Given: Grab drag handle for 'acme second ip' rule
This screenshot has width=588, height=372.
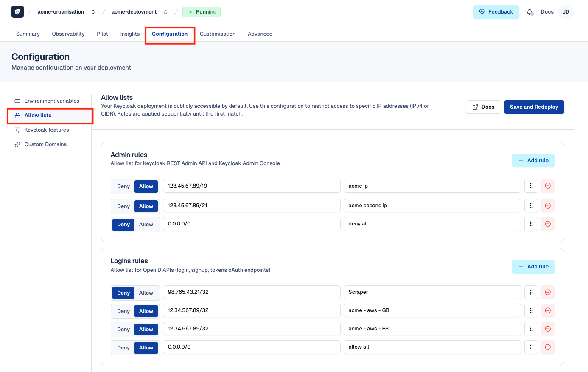Looking at the screenshot, I should (531, 206).
